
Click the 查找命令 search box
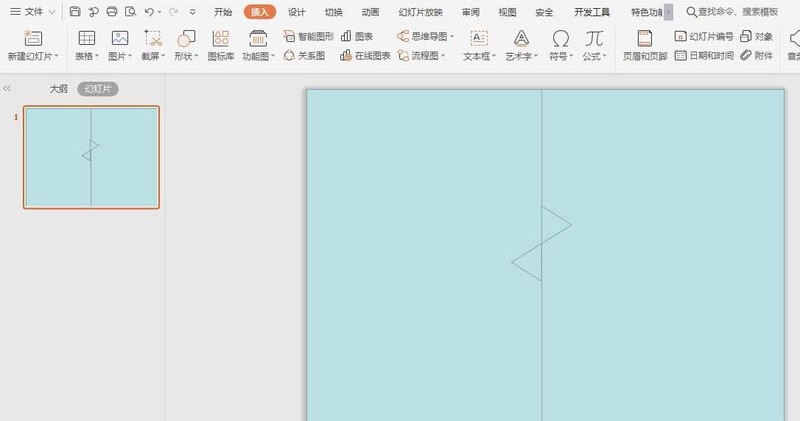point(733,12)
